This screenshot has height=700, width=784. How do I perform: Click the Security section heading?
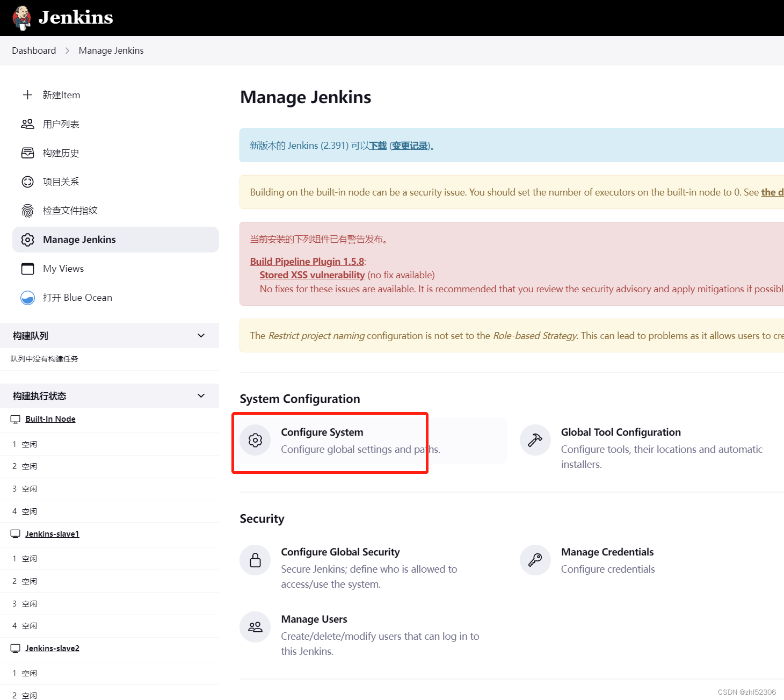click(x=262, y=519)
